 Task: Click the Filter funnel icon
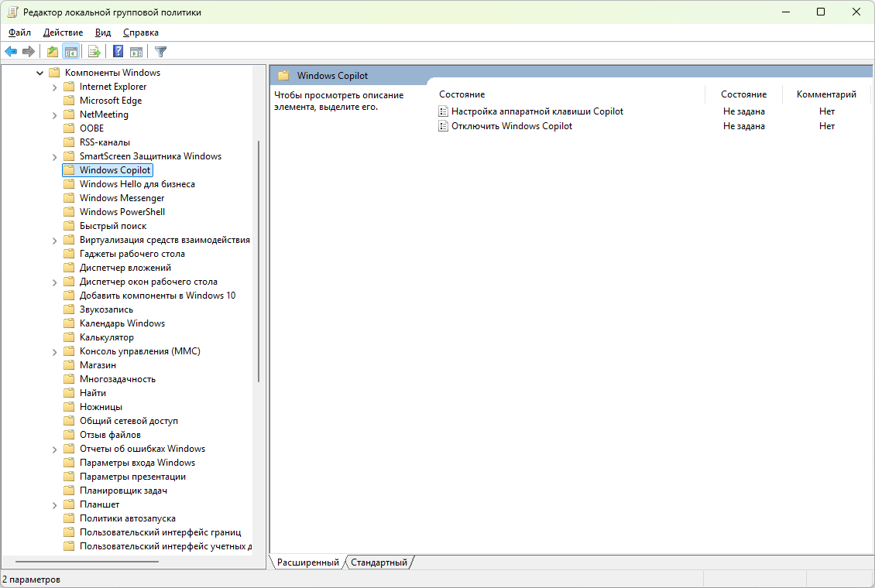tap(160, 52)
